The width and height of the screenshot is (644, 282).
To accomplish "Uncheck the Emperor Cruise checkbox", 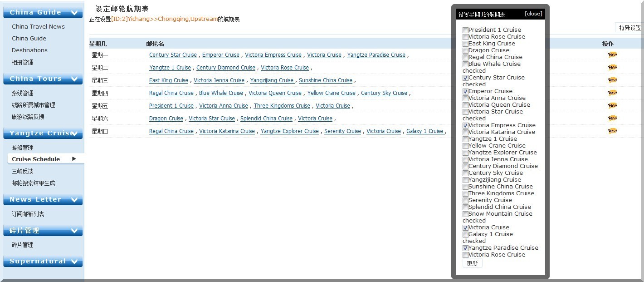I will (465, 91).
